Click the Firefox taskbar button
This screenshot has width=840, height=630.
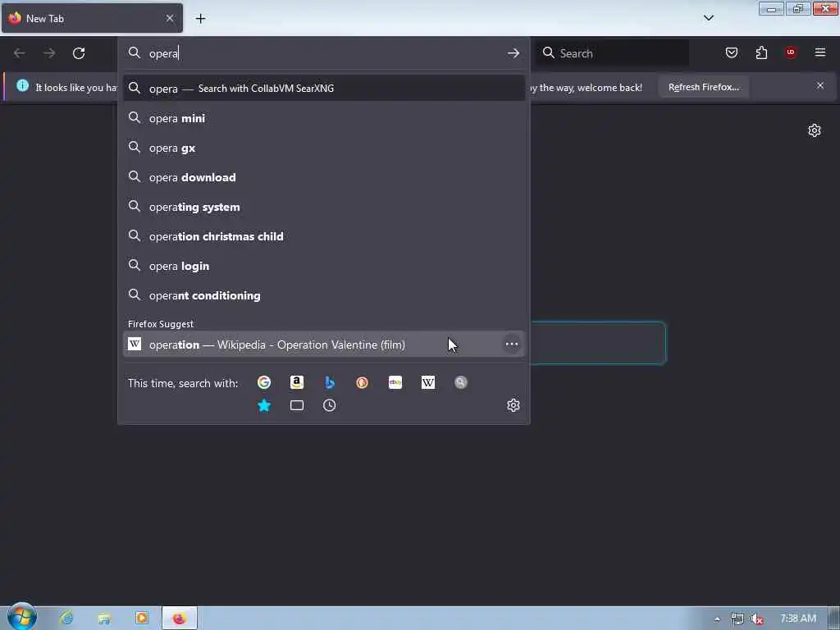click(x=180, y=619)
